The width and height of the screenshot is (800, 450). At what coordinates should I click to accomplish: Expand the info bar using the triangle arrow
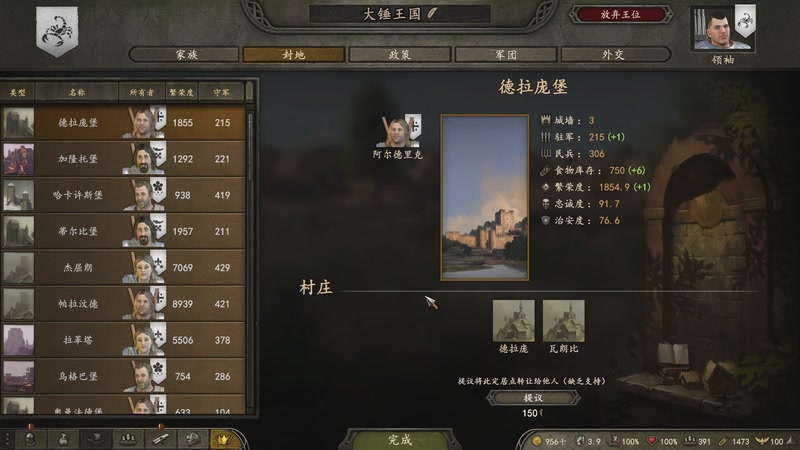pos(790,440)
